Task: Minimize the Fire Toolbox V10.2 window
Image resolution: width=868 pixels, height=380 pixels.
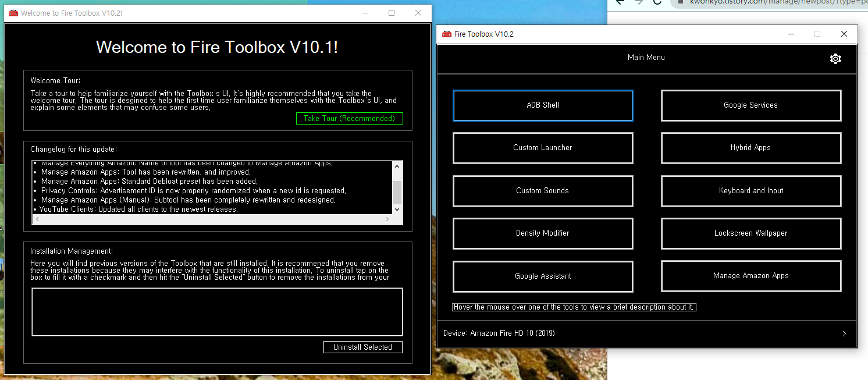Action: coord(791,34)
